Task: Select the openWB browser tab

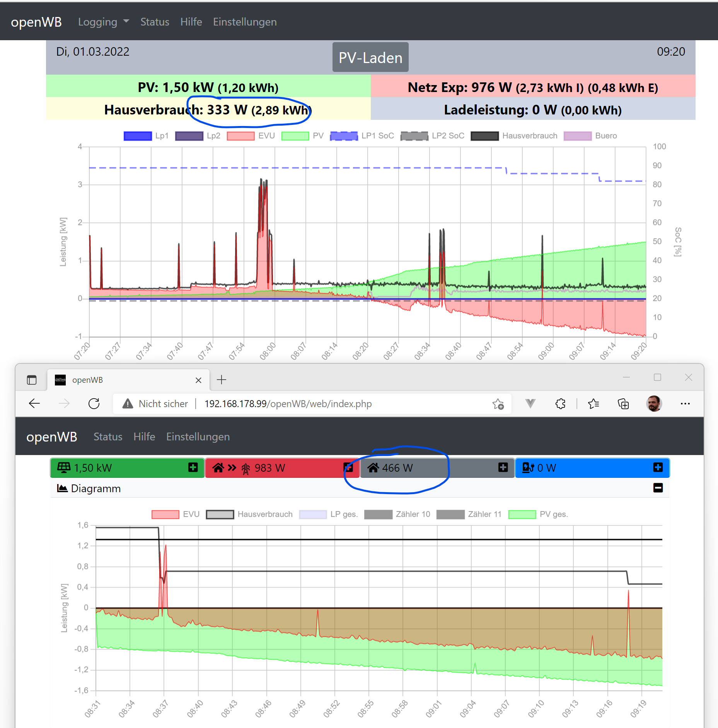Action: tap(129, 380)
